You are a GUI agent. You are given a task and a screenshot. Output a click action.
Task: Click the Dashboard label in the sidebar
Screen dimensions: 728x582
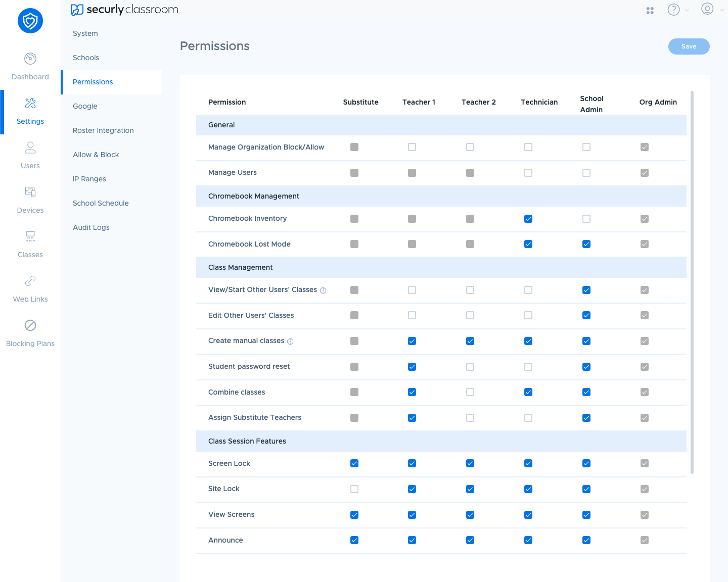30,77
